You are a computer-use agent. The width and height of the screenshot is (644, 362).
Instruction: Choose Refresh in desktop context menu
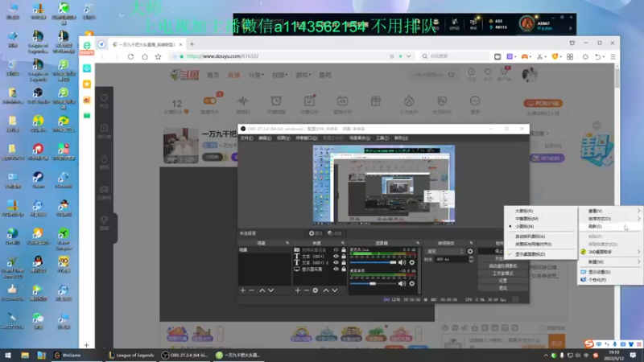click(x=610, y=227)
